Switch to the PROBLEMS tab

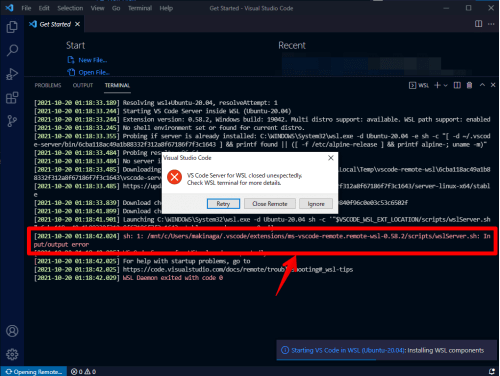click(48, 85)
